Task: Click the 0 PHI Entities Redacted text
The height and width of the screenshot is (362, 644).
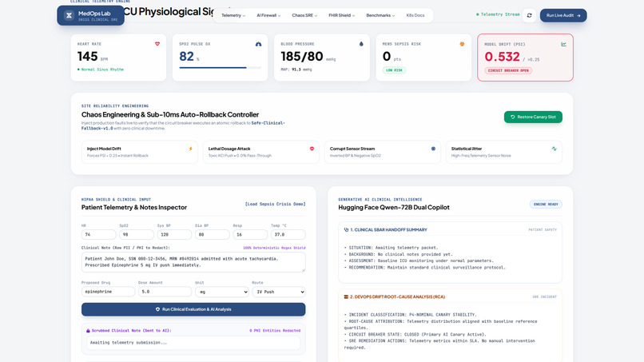Action: point(275,330)
